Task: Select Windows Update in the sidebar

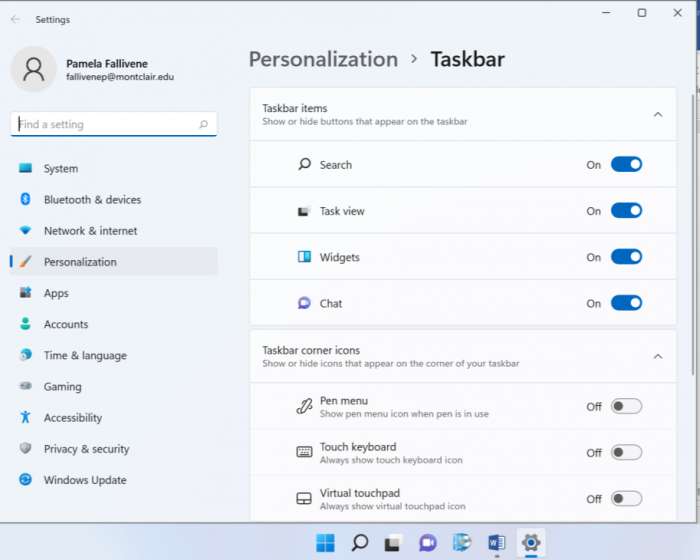Action: [x=85, y=480]
